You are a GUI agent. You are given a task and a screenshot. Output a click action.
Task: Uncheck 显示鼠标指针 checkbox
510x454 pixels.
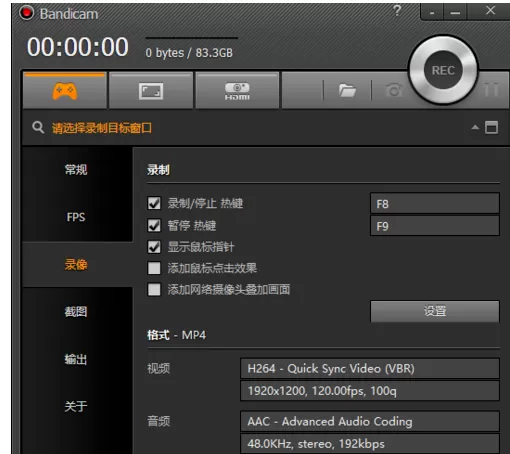(154, 247)
